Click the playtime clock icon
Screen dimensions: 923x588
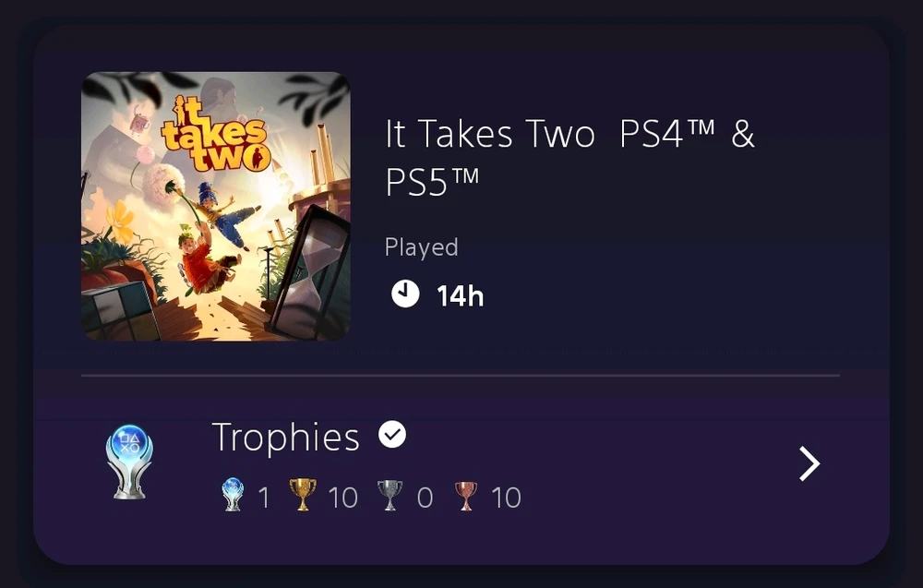pos(405,294)
